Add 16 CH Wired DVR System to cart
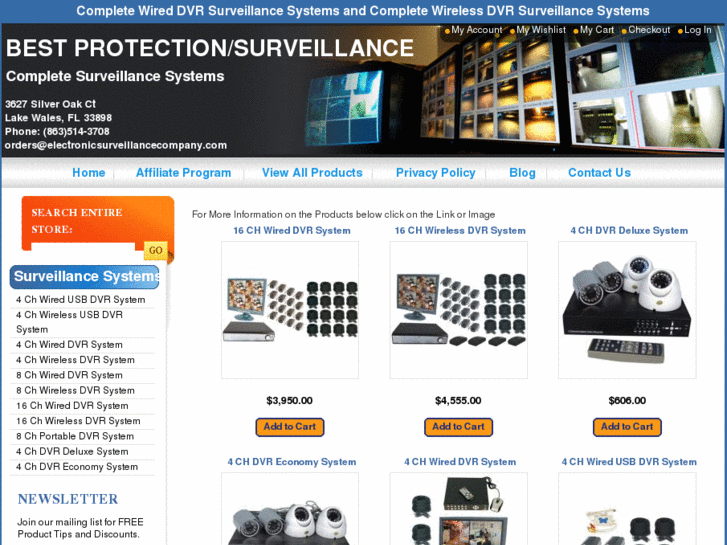This screenshot has width=727, height=545. pyautogui.click(x=290, y=427)
